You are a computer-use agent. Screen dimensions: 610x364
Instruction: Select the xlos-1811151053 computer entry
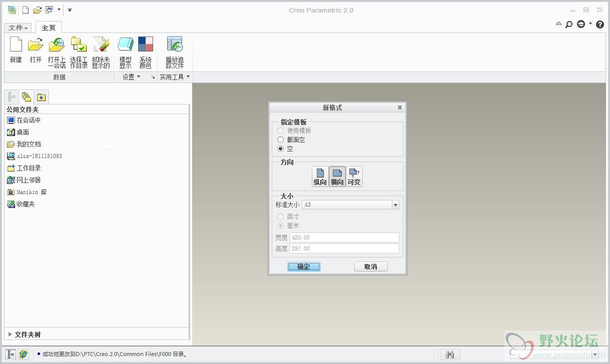35,156
